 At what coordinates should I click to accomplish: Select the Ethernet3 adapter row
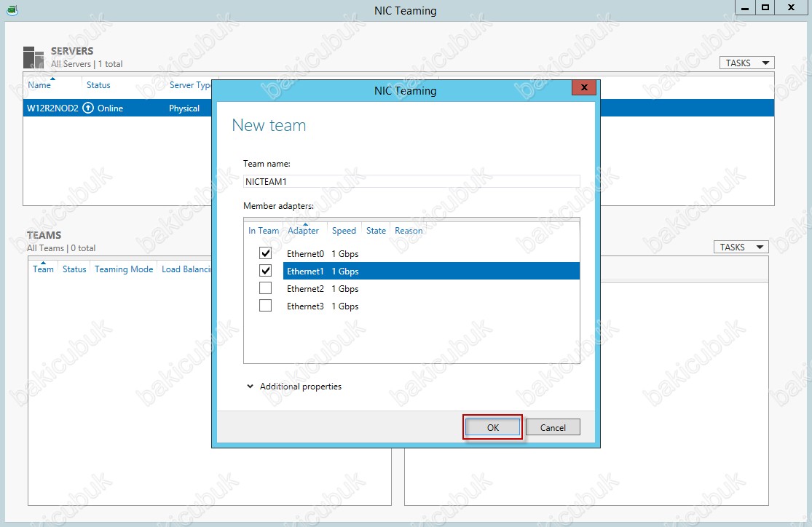411,306
